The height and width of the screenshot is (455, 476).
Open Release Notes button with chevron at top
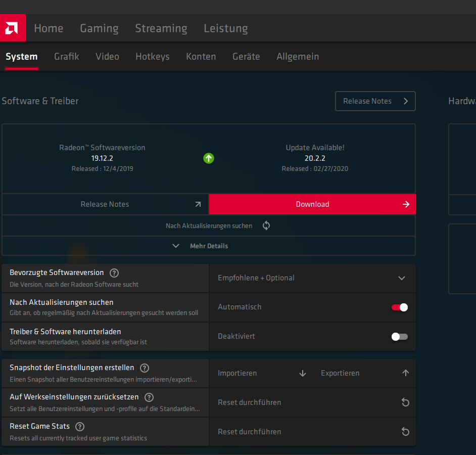(x=375, y=101)
